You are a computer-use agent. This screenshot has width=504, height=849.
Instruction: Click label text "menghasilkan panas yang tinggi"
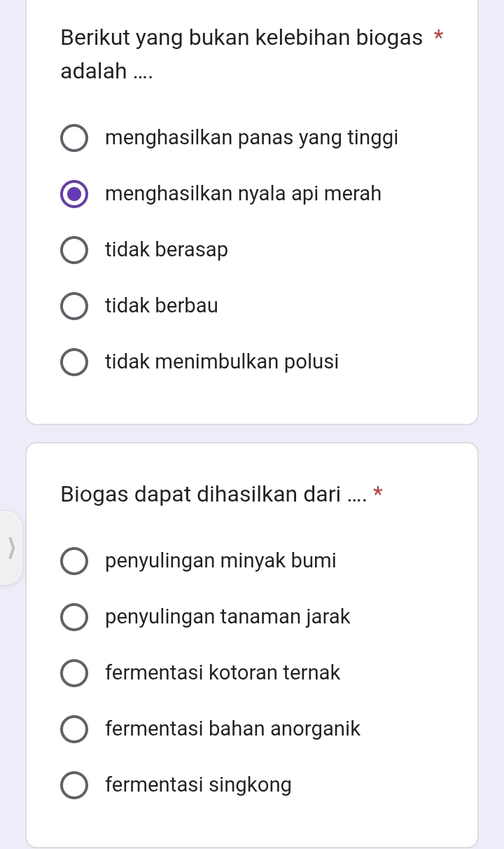(251, 138)
